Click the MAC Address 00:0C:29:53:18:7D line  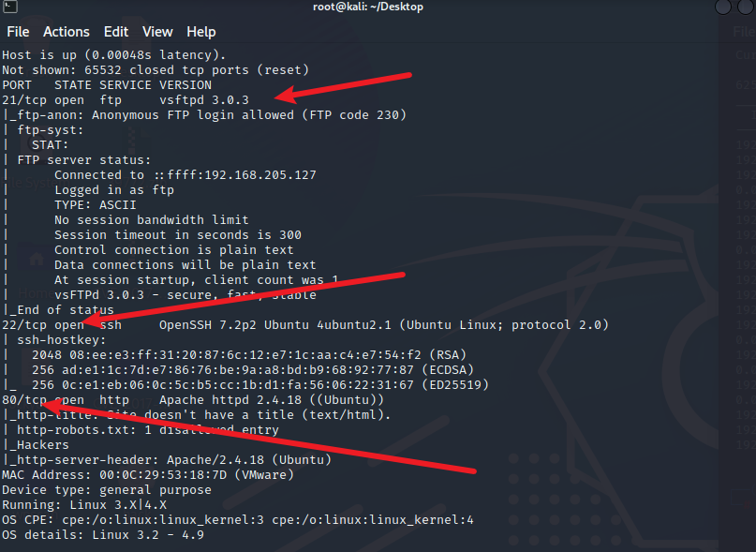click(x=147, y=475)
